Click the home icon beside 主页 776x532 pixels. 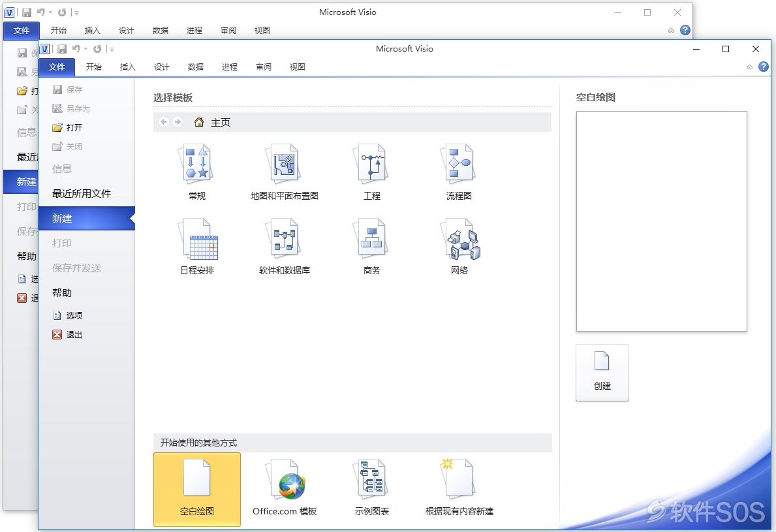(199, 122)
